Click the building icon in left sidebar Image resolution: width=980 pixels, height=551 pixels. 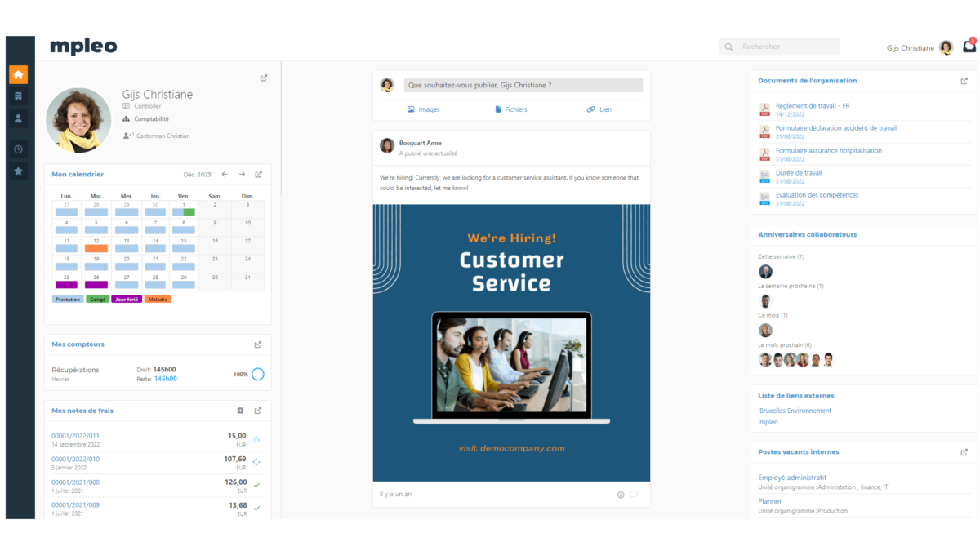point(18,96)
